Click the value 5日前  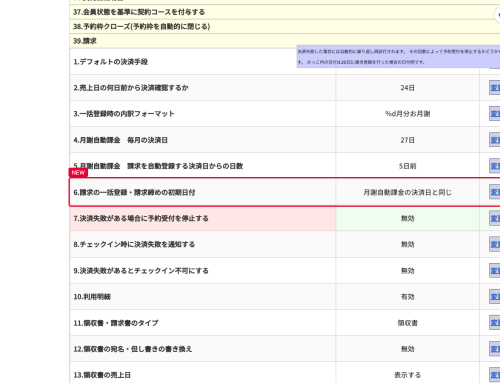(407, 166)
